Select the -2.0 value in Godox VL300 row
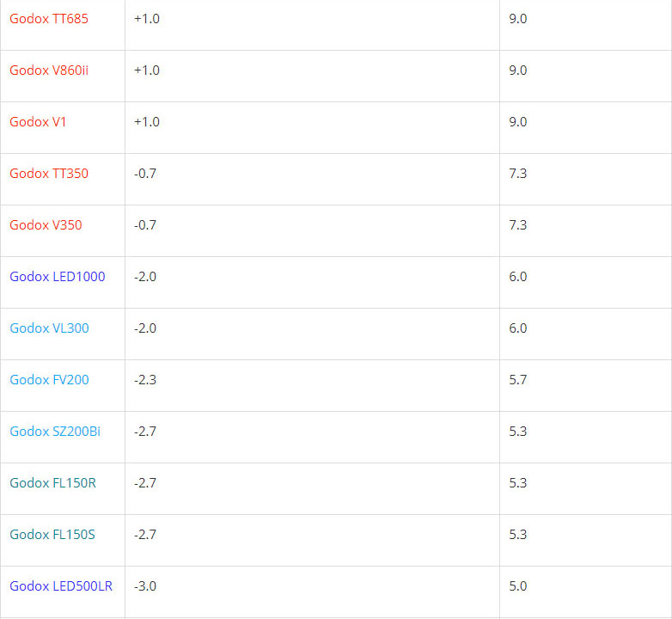Viewport: 672px width, 619px height. click(145, 328)
